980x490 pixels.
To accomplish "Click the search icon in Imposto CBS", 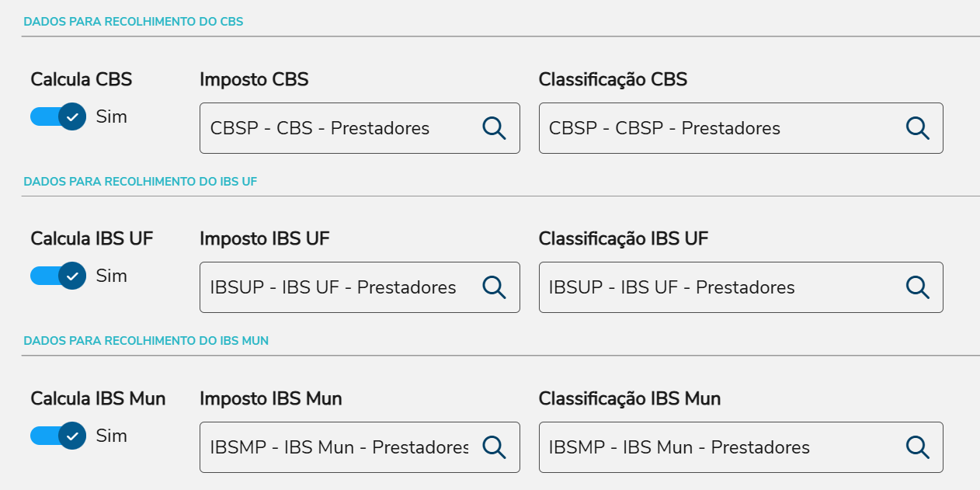I will 494,128.
